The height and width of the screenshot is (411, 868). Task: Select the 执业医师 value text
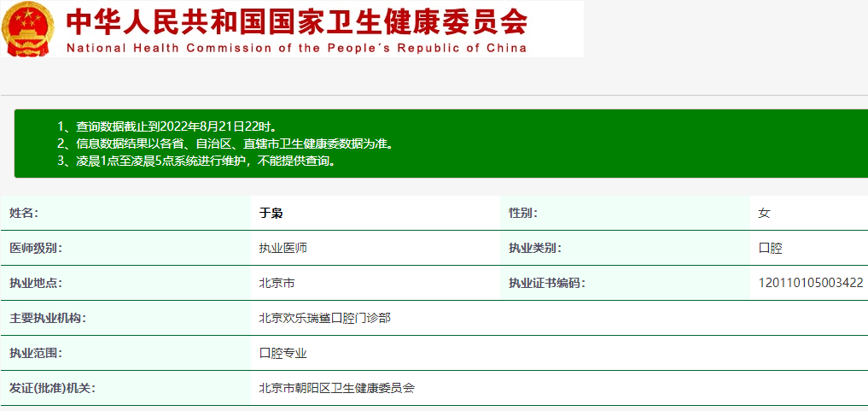(283, 249)
